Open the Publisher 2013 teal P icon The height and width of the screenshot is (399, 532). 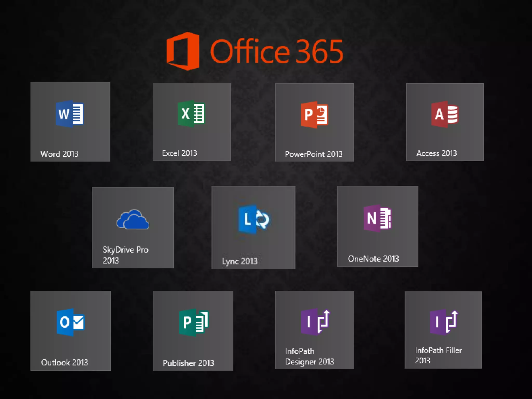point(194,322)
